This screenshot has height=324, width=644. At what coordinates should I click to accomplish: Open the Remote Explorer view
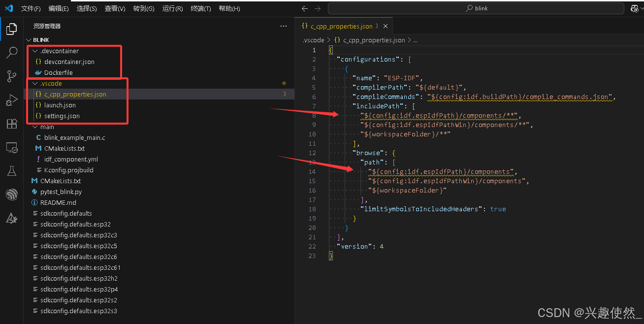coord(12,147)
